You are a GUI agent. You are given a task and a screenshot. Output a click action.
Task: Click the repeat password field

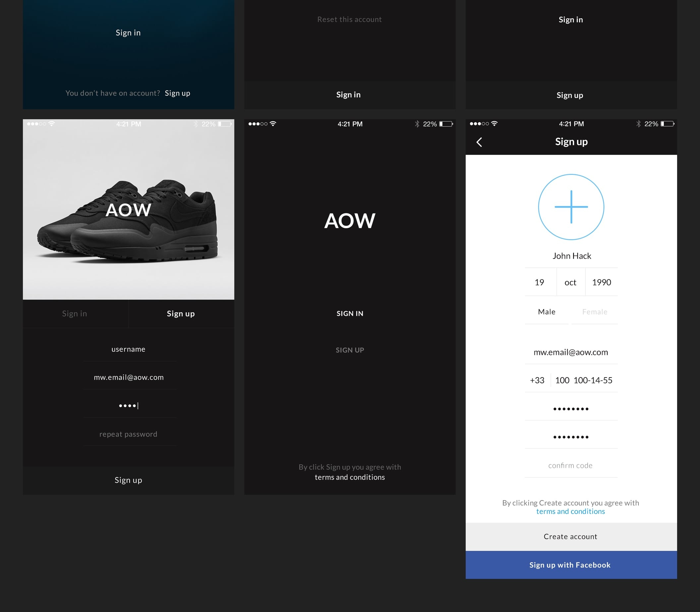point(129,434)
